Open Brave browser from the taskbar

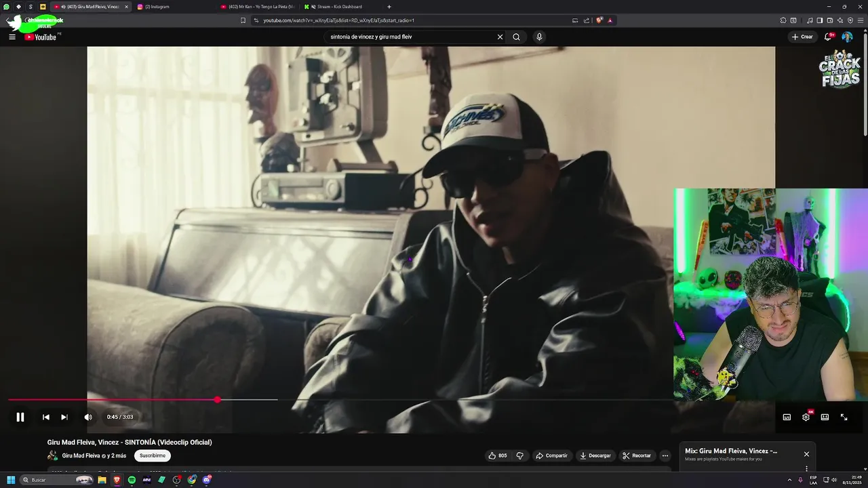(x=117, y=480)
